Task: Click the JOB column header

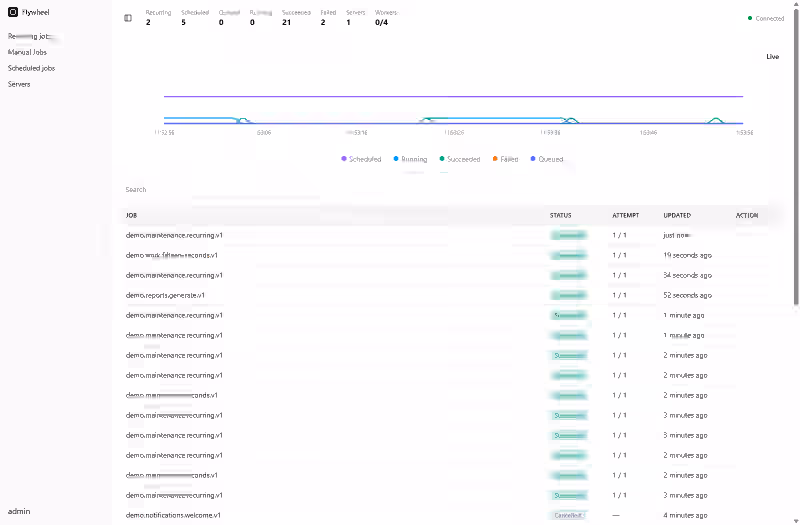Action: click(x=131, y=215)
